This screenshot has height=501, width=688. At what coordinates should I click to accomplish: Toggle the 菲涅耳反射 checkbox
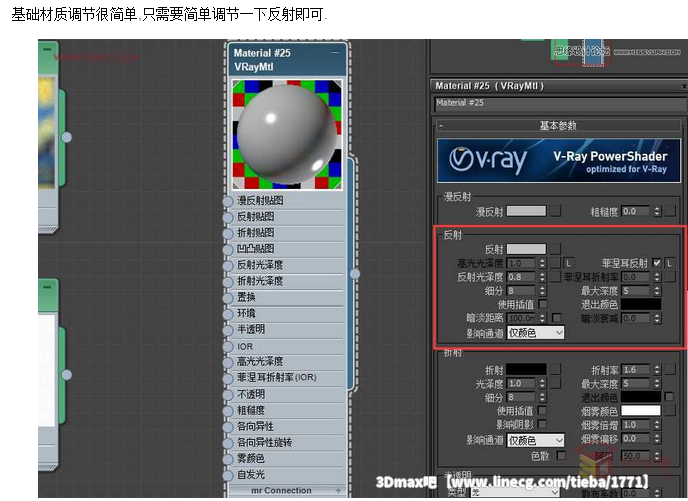pos(656,263)
